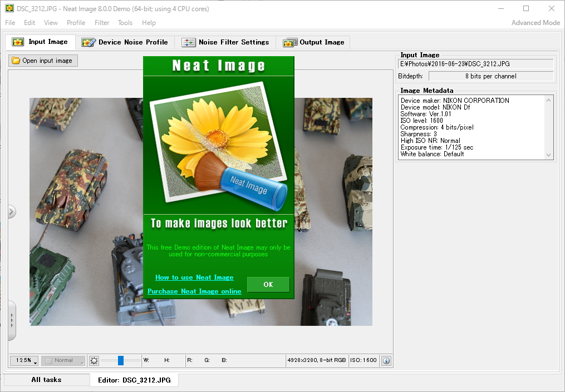Screen dimensions: 565x392
Task: Open the Profile menu
Action: pyautogui.click(x=76, y=23)
